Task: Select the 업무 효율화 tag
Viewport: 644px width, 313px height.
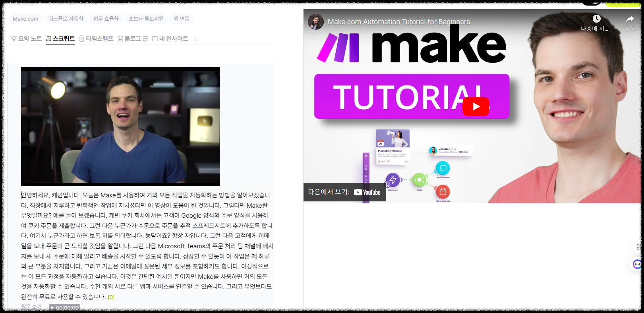Action: point(106,19)
